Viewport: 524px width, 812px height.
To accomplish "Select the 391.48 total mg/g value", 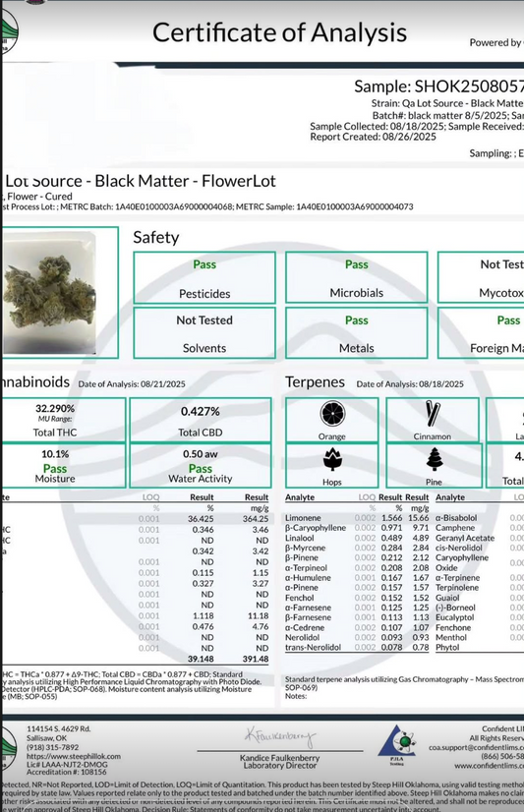I will pos(256,660).
